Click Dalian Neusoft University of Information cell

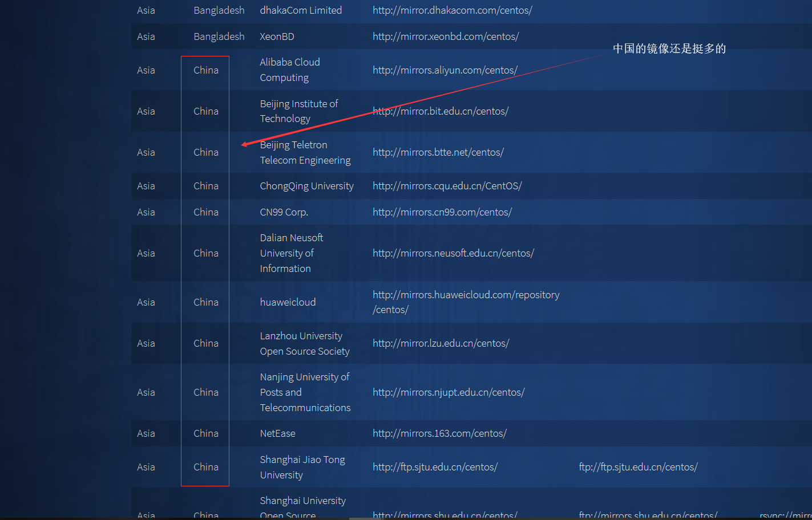point(292,253)
